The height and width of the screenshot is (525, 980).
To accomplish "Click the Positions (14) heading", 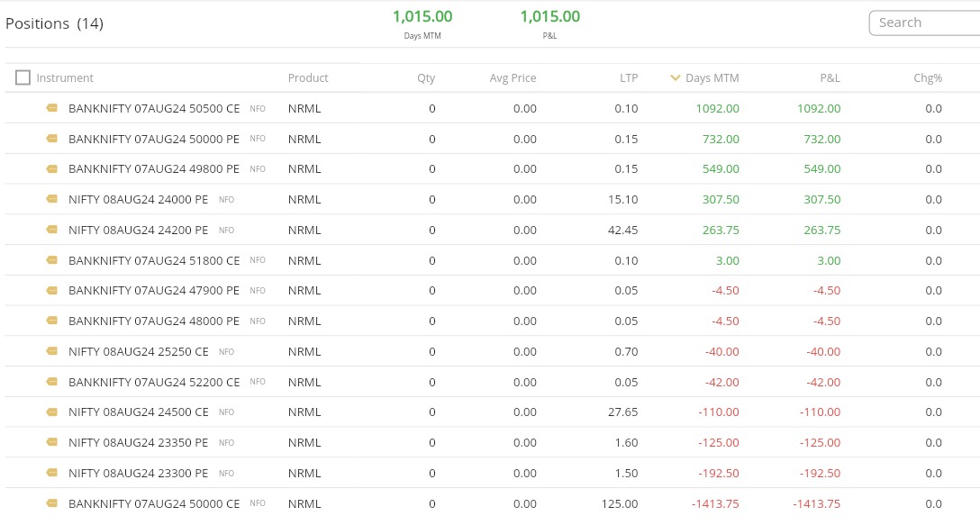I will click(54, 23).
